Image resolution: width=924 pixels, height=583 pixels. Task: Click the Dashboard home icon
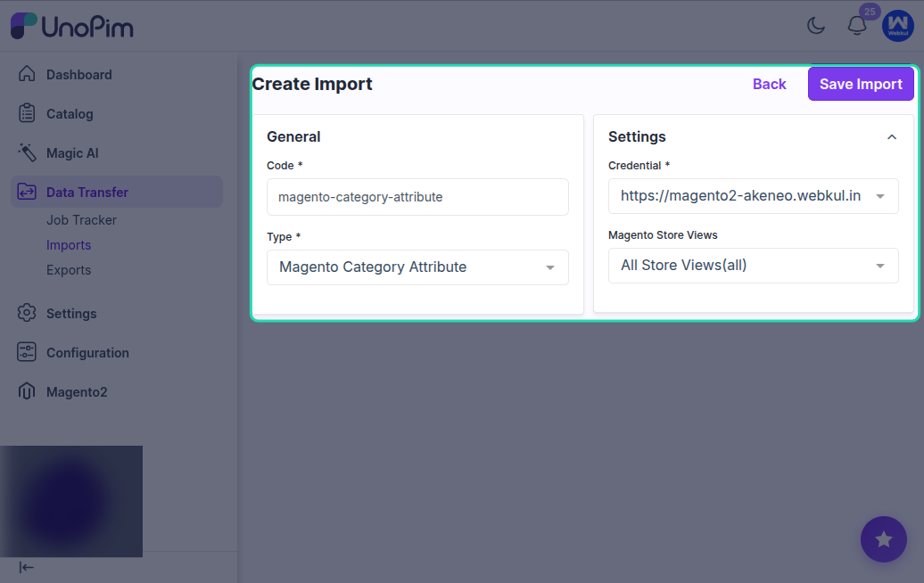click(27, 74)
